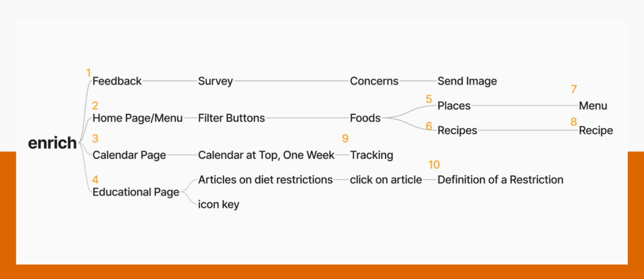The image size is (644, 279).
Task: Click the Menu leaf node
Action: [x=593, y=106]
